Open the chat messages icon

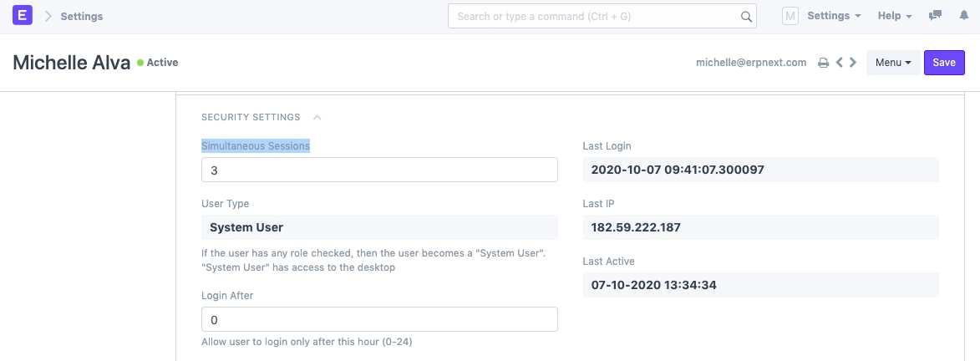click(x=936, y=16)
